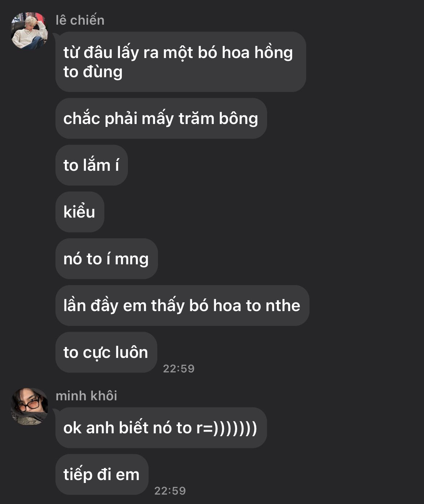
Task: Select message 'lần đầy em thấy bó hoa to nthe'
Action: [x=182, y=306]
